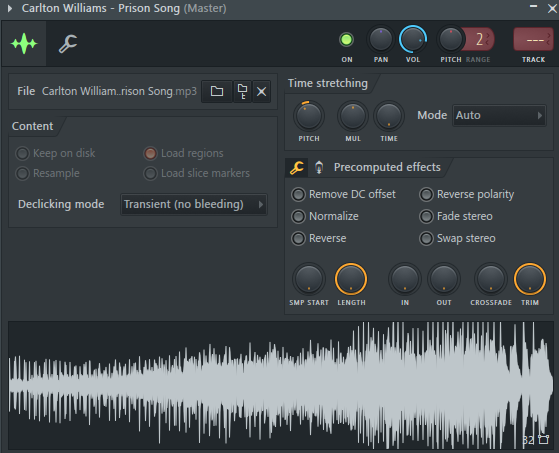The image size is (559, 453).
Task: Click the file name Carlton William..rison Song.mp3
Action: (119, 91)
